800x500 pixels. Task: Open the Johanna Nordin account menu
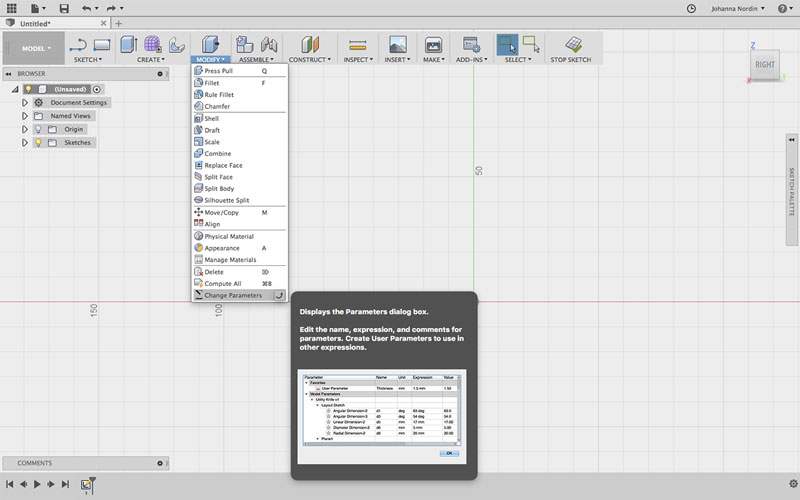point(737,8)
